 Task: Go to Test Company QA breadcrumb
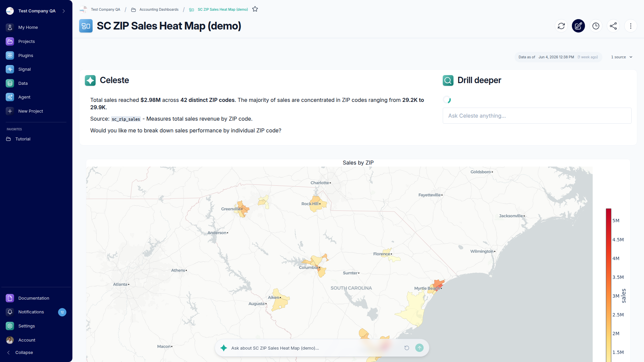pos(105,9)
